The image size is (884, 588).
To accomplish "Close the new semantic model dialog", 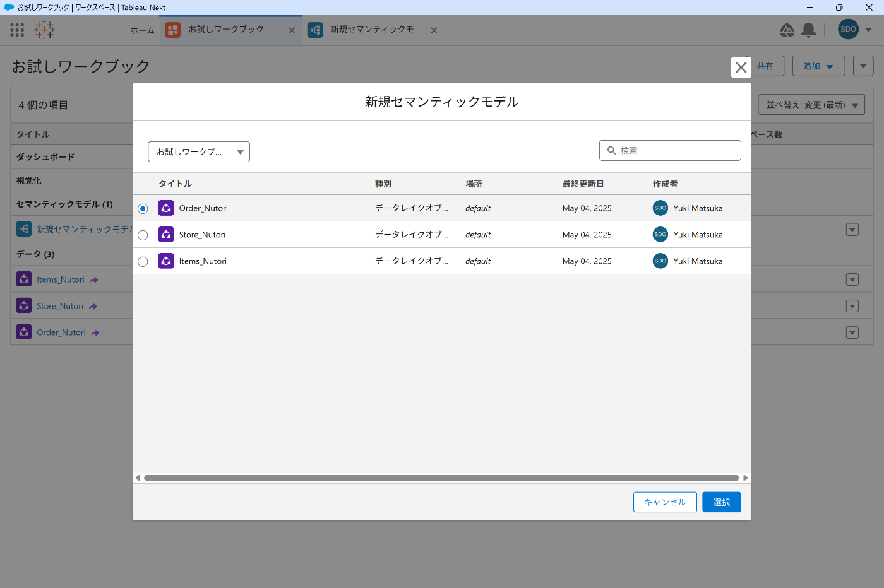I will click(741, 68).
